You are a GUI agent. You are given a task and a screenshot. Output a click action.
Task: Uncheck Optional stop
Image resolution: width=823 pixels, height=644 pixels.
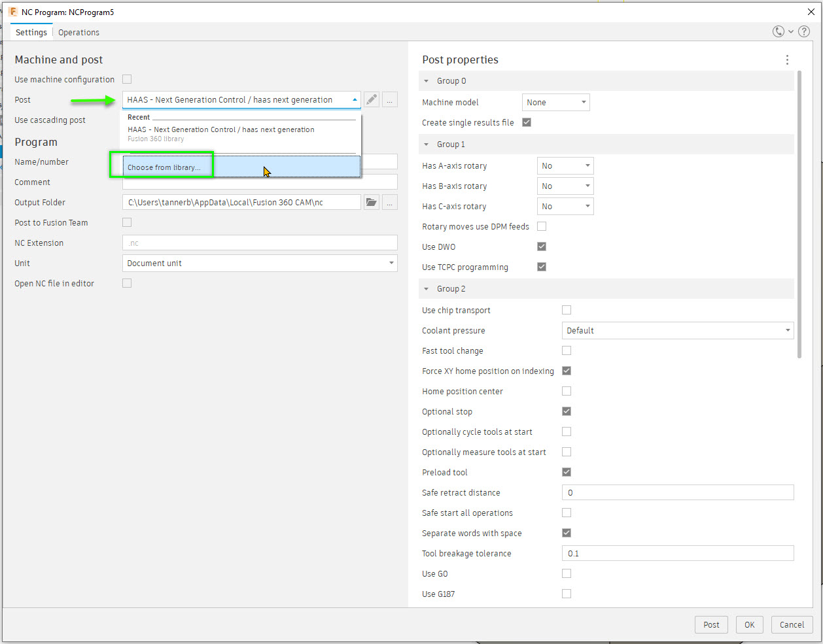click(x=566, y=411)
